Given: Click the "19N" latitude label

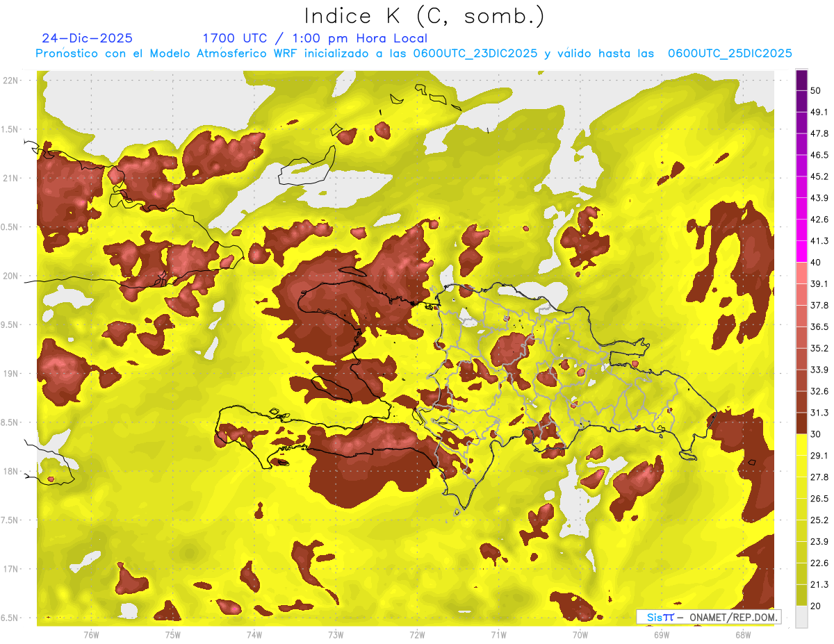Looking at the screenshot, I should (x=11, y=374).
